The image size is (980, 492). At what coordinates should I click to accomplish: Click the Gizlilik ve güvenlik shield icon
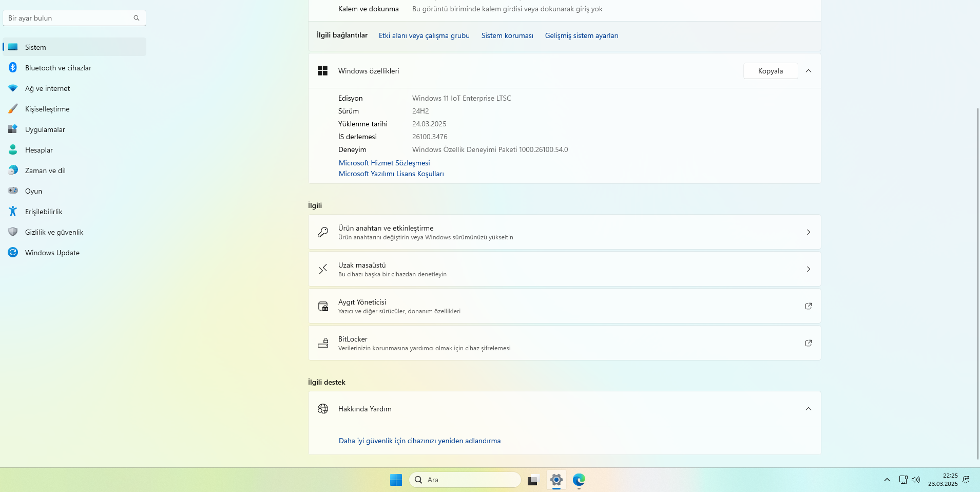[x=13, y=232]
